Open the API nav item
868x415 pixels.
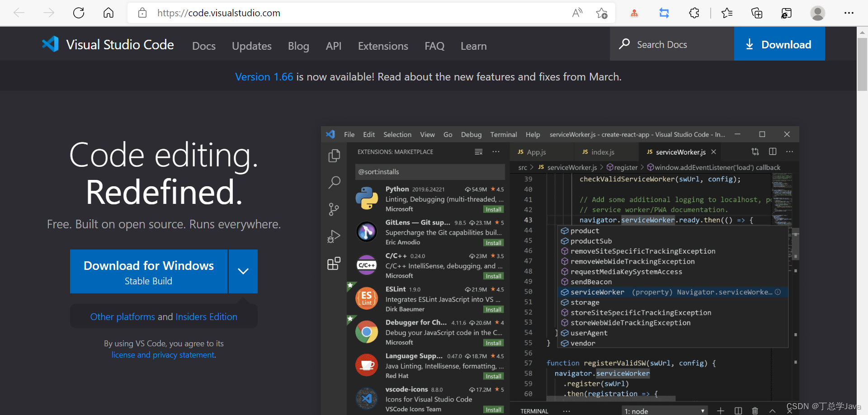[x=334, y=46]
